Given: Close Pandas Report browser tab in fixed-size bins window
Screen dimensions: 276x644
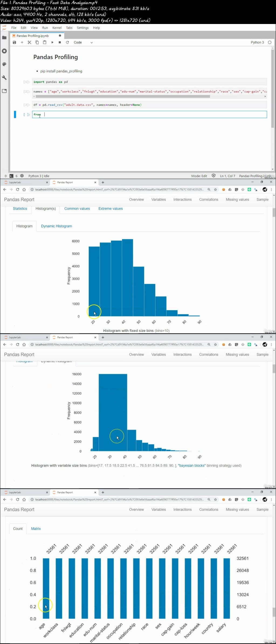Looking at the screenshot, I should [x=95, y=182].
